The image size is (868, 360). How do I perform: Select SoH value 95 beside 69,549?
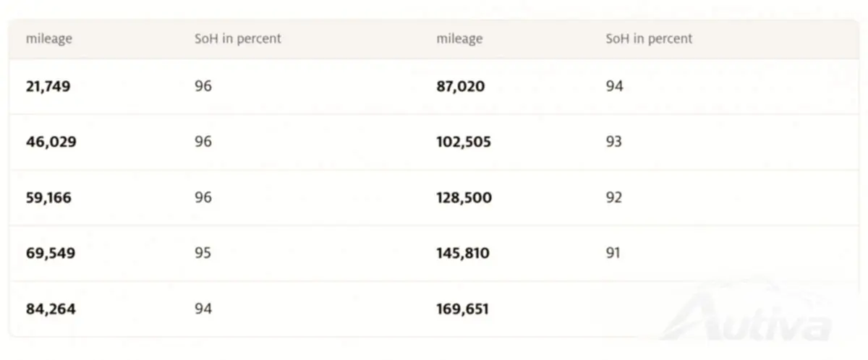203,254
